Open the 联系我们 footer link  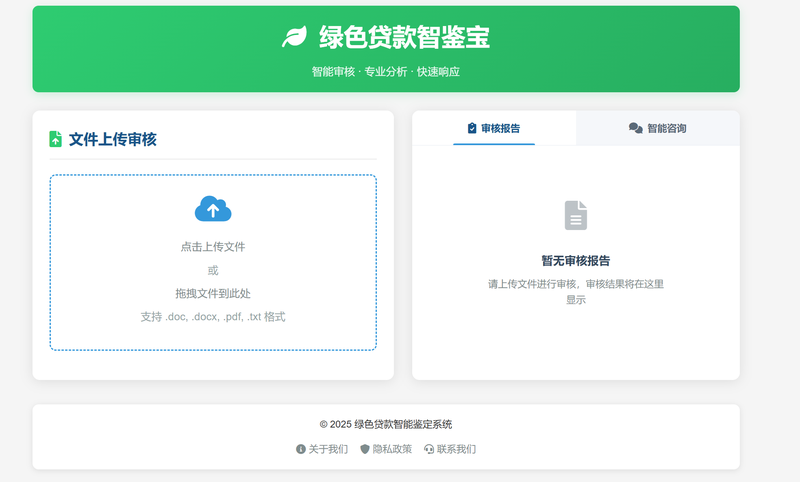[x=450, y=449]
